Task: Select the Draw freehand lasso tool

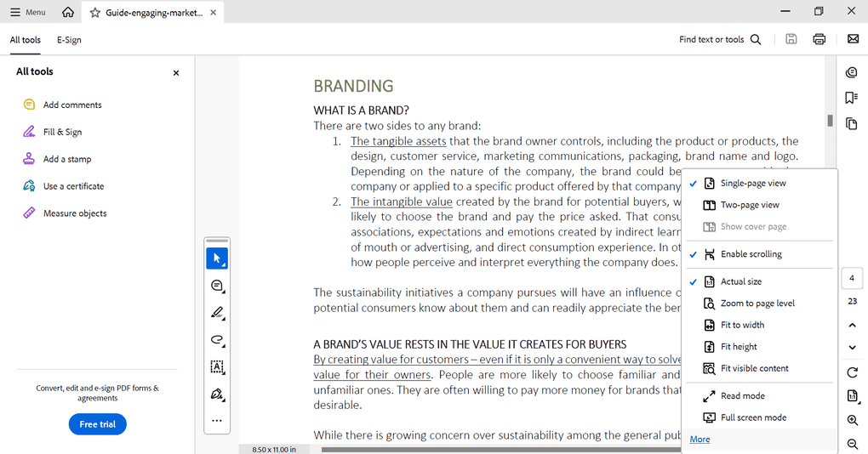Action: (217, 339)
